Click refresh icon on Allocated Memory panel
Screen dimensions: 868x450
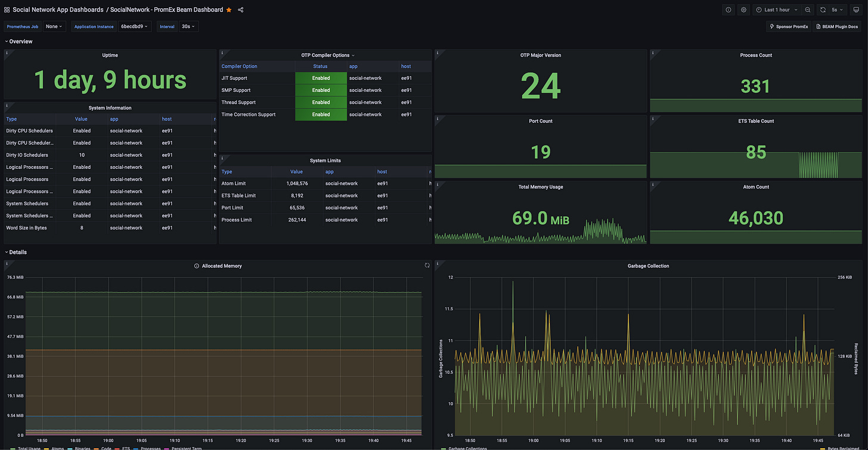point(427,266)
